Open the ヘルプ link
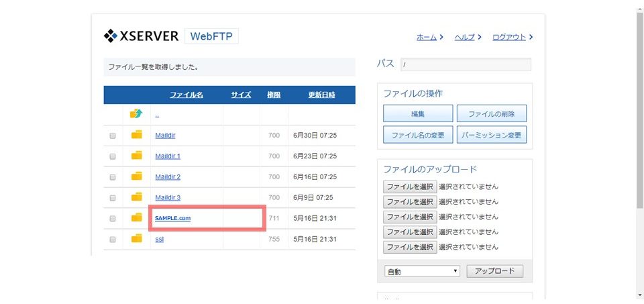 pos(464,38)
